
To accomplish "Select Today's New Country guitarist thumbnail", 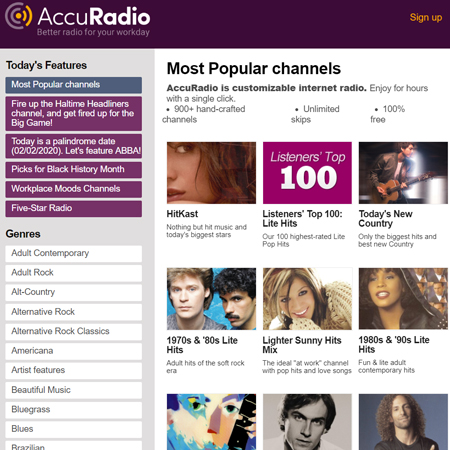I will (403, 173).
